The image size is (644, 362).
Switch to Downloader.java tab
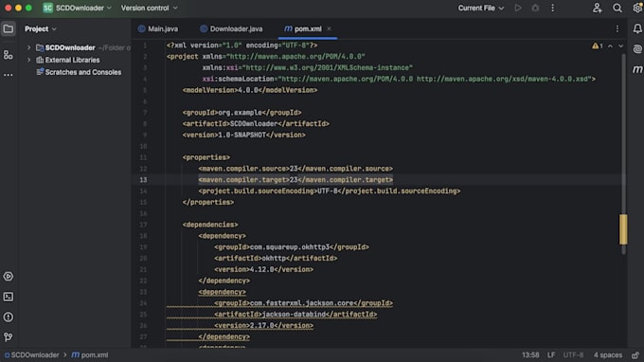tap(231, 28)
